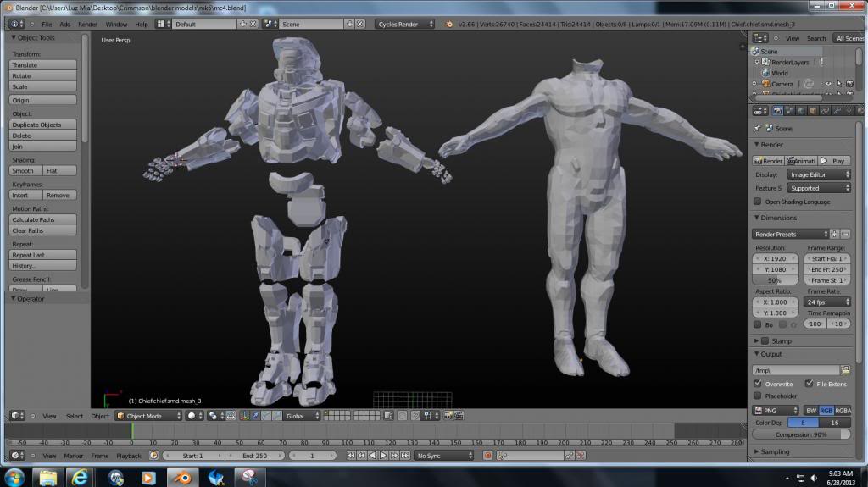Open the Cycles Render engine dropdown
The width and height of the screenshot is (868, 487).
[404, 25]
